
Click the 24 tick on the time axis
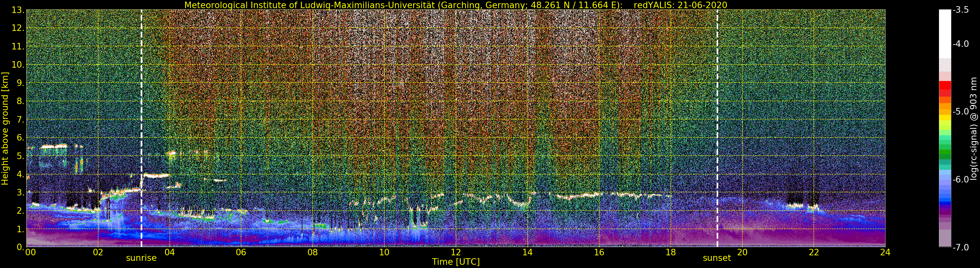pyautogui.click(x=885, y=253)
